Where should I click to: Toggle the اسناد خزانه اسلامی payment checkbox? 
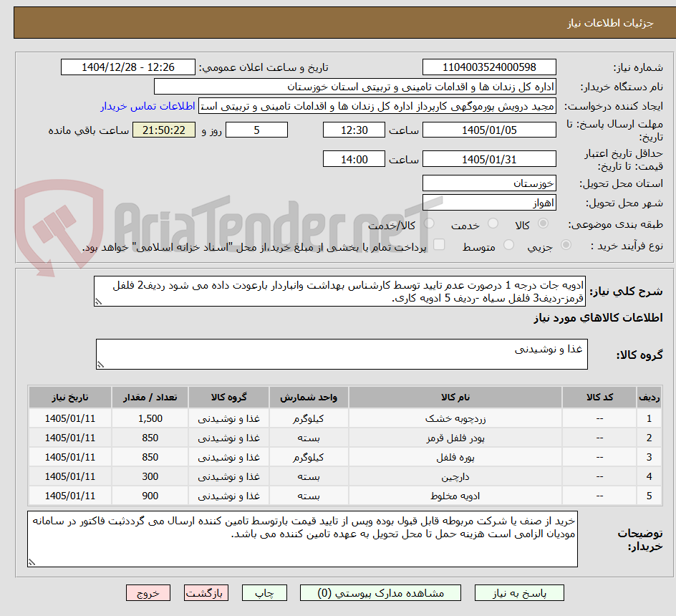tap(439, 244)
